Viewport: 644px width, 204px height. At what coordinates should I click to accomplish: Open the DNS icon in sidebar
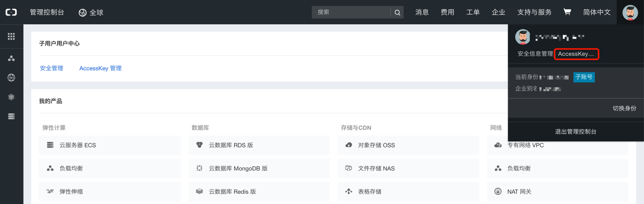pos(11,78)
